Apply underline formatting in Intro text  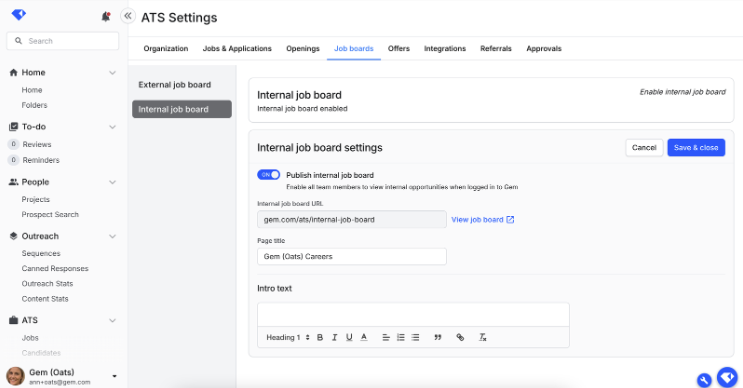(x=349, y=337)
